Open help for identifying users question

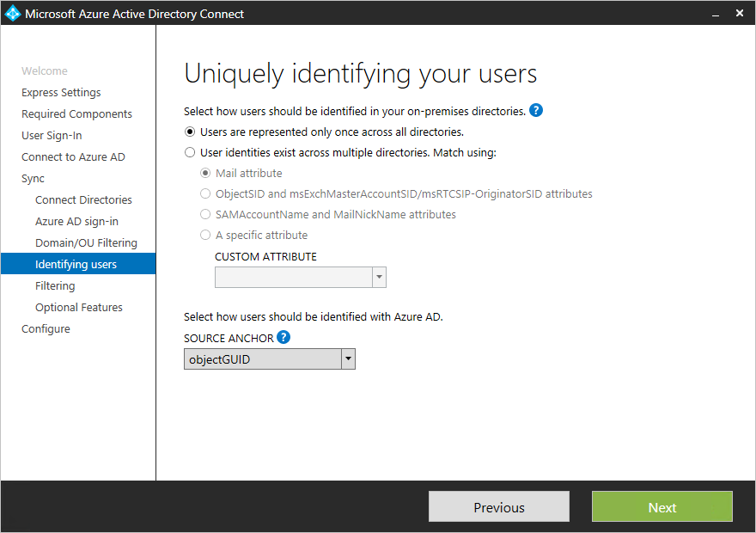(x=535, y=111)
